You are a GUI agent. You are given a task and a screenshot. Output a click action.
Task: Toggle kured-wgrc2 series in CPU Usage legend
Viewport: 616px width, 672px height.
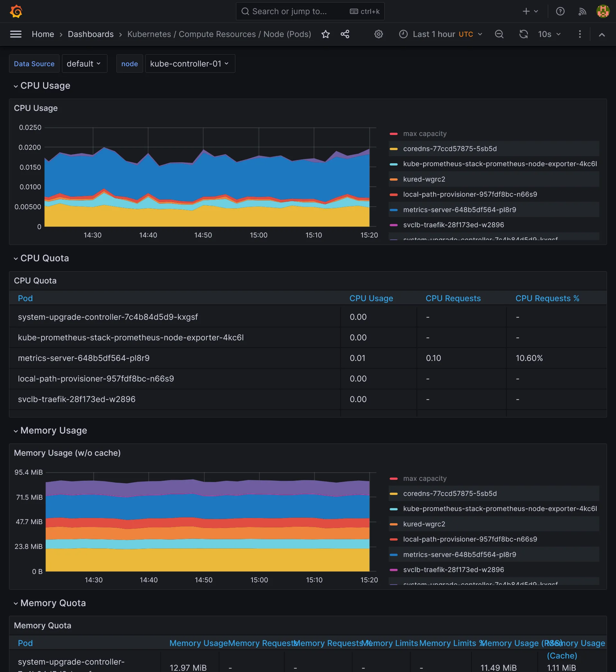(424, 179)
